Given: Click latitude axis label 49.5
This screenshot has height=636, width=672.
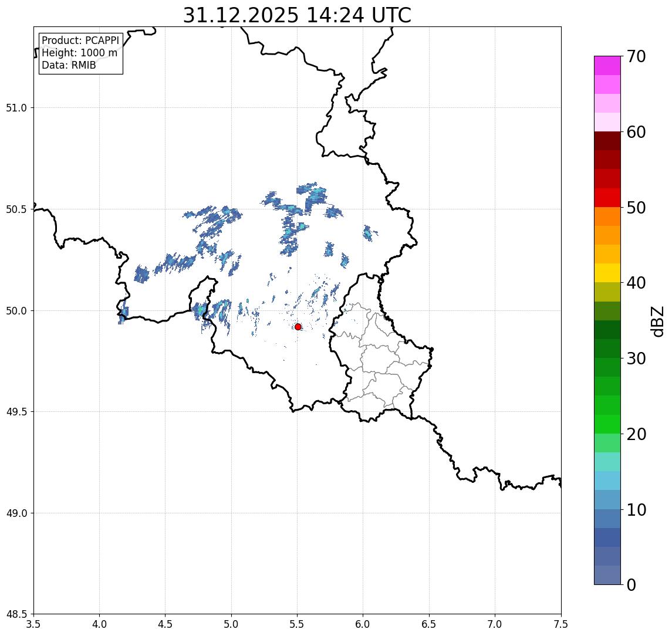Looking at the screenshot, I should coord(16,412).
